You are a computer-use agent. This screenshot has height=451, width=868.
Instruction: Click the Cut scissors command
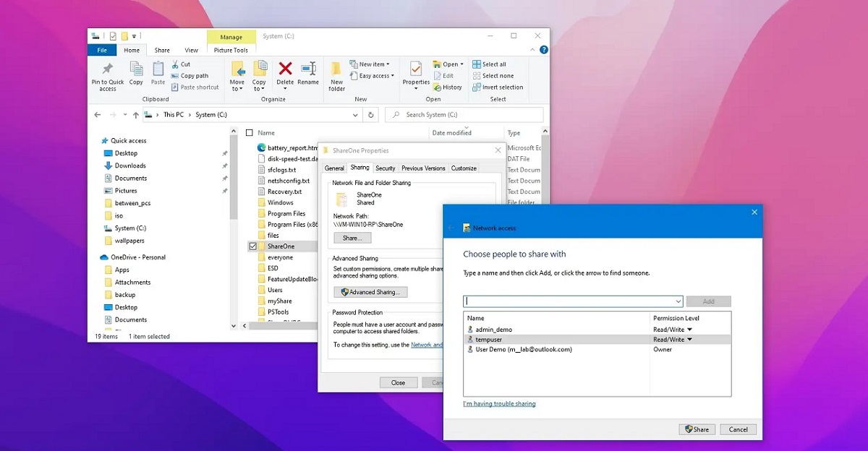coord(181,64)
